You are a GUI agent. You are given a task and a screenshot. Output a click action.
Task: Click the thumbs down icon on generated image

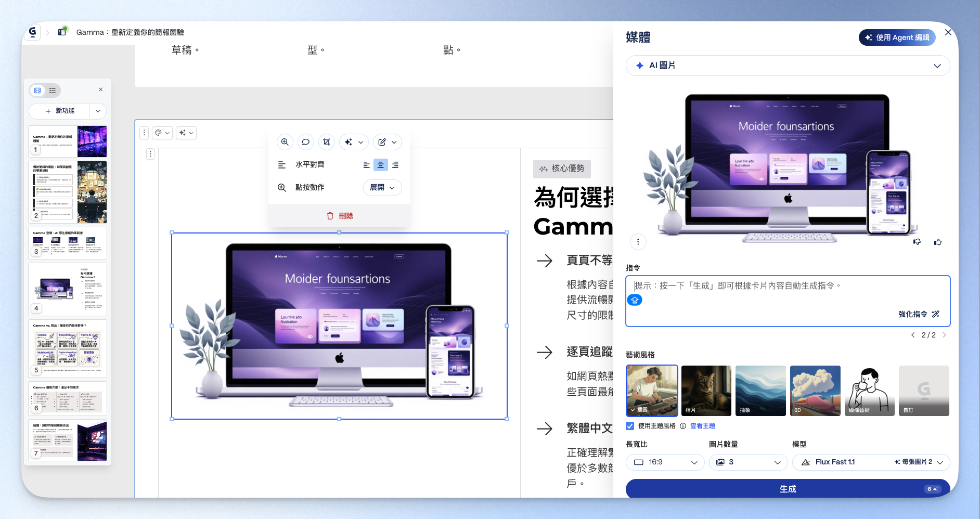917,242
